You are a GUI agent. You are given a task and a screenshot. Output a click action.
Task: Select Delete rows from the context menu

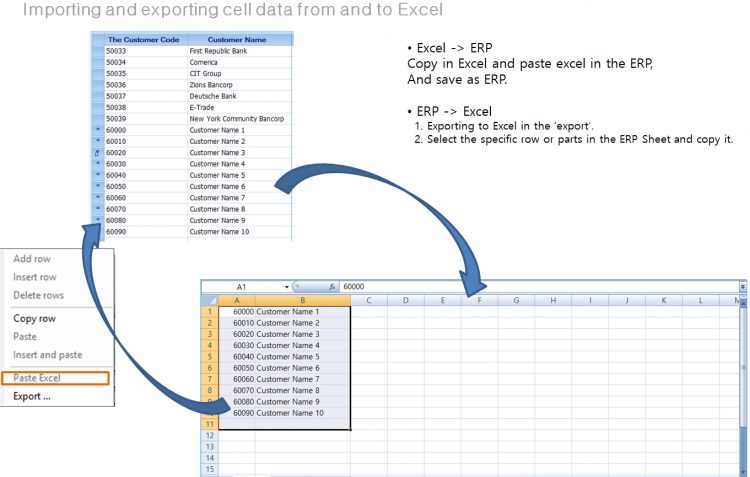pyautogui.click(x=38, y=295)
